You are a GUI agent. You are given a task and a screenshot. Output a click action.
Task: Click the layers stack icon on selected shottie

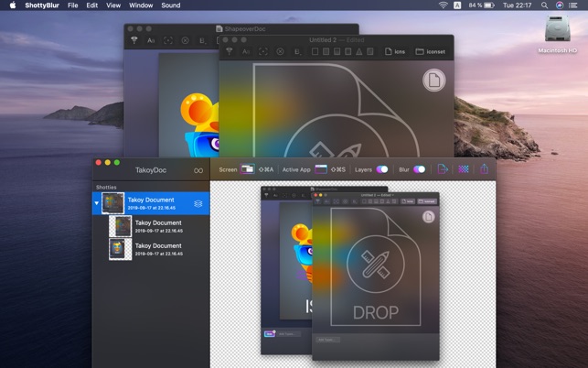point(198,202)
